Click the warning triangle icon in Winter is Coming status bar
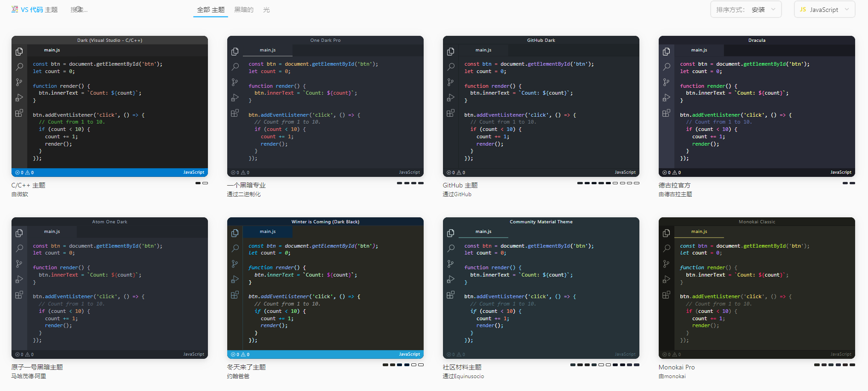868x391 pixels. pos(243,354)
